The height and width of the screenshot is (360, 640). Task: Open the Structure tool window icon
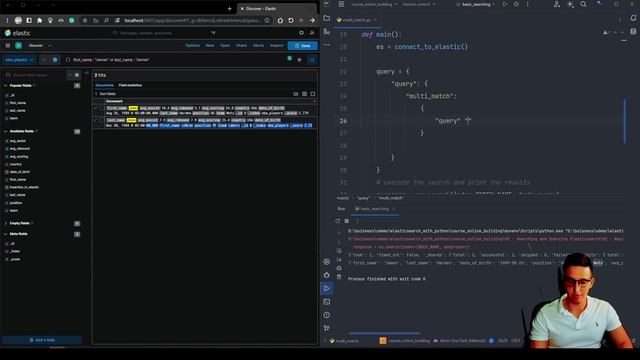click(327, 31)
